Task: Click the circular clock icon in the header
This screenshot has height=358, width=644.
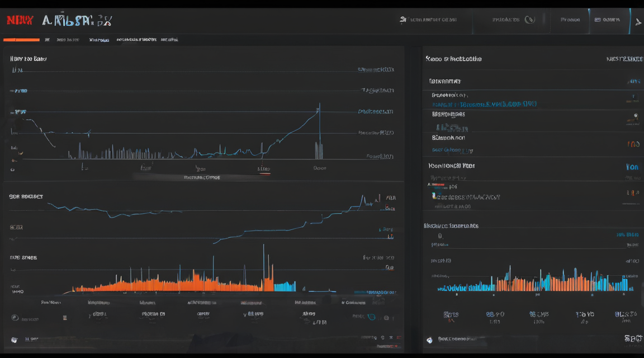Action: pos(530,20)
